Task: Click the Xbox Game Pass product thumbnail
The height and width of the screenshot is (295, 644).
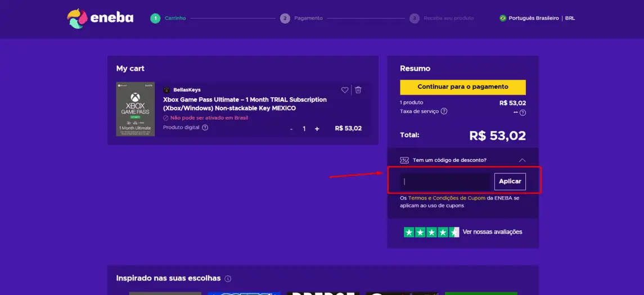Action: (x=136, y=108)
